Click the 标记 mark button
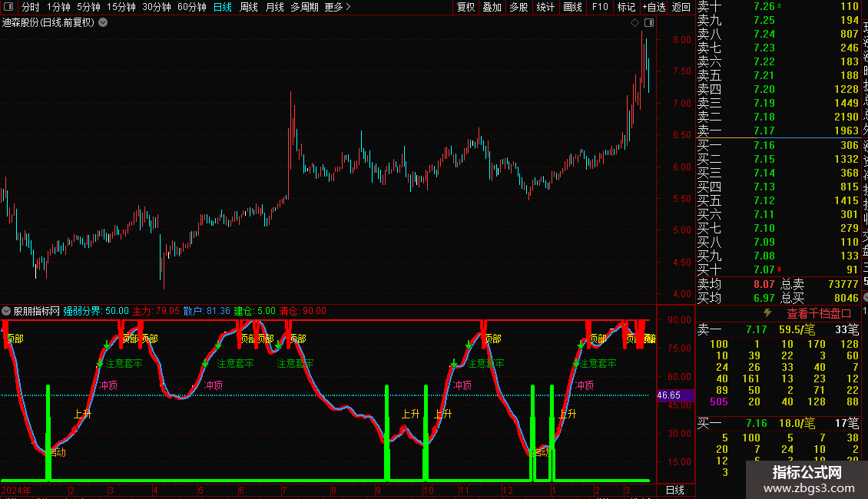This screenshot has height=499, width=868. 626,7
